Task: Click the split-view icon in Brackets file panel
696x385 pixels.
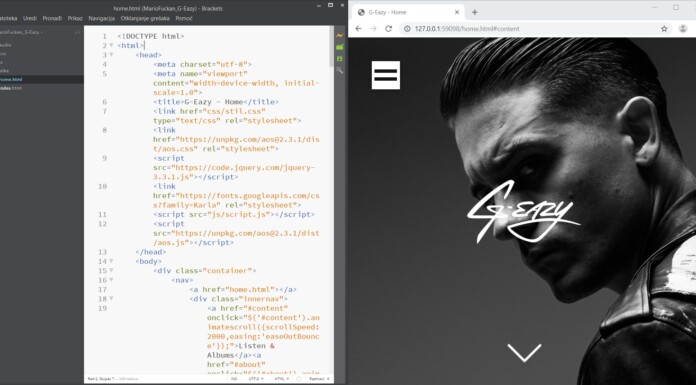Action: coord(77,32)
